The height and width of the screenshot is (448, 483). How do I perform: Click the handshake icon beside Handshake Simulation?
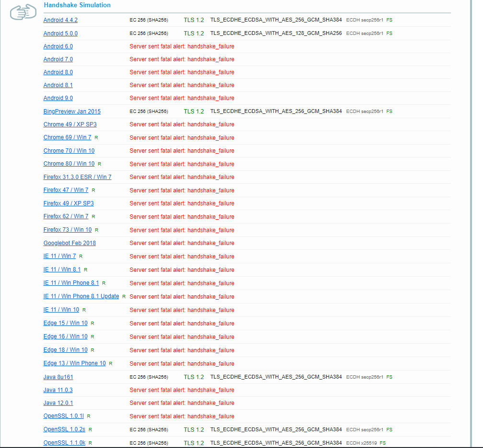coord(23,12)
